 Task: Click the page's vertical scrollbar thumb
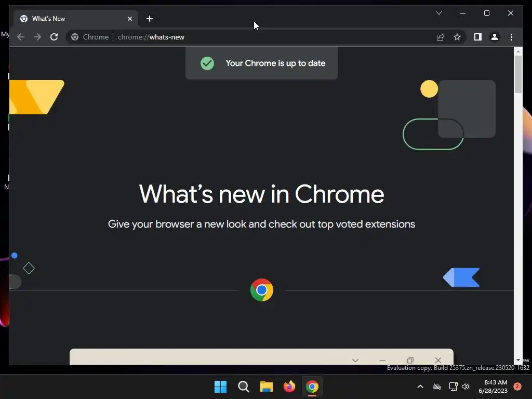[x=518, y=74]
